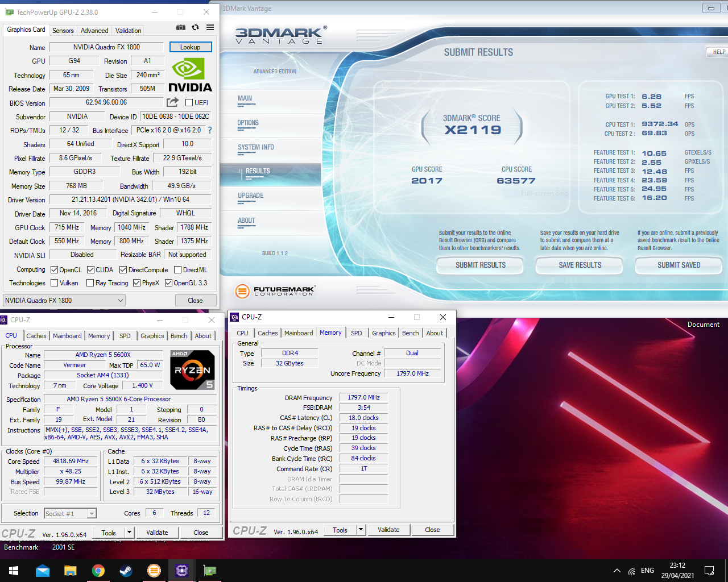The image size is (728, 582).
Task: Toggle the OpenCL checkbox
Action: click(54, 270)
